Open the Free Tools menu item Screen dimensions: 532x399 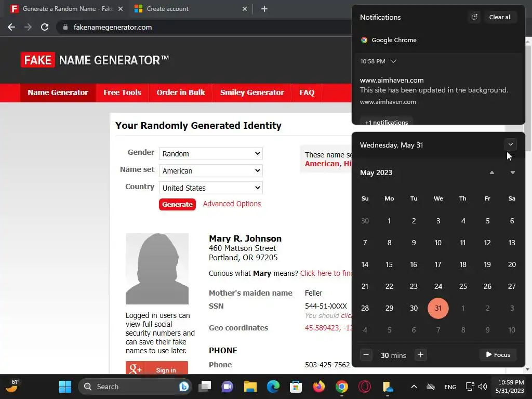(122, 92)
